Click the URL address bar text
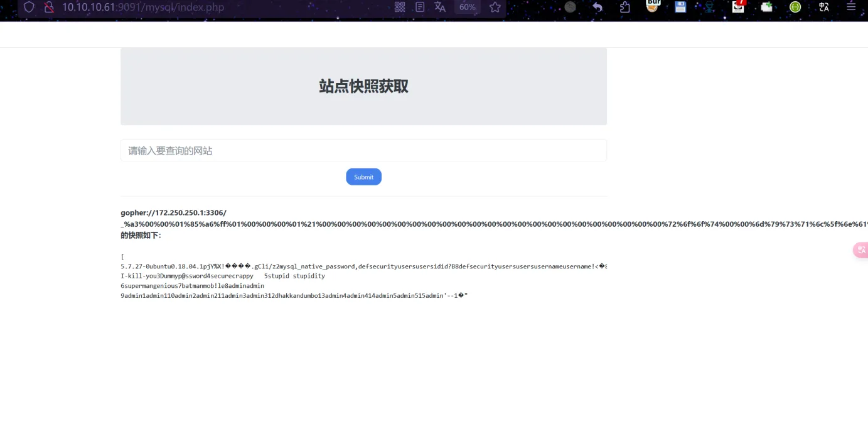 [x=143, y=7]
